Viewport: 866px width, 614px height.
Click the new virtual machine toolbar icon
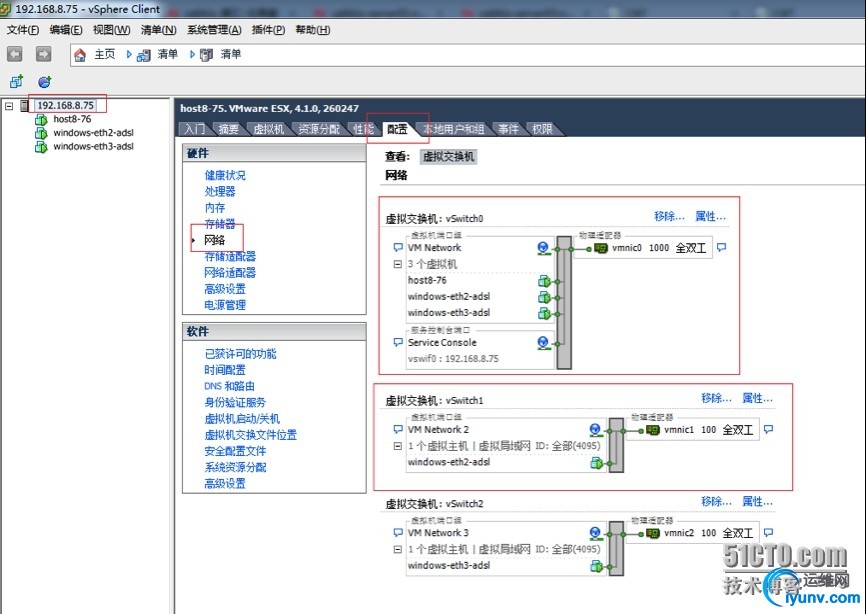17,82
